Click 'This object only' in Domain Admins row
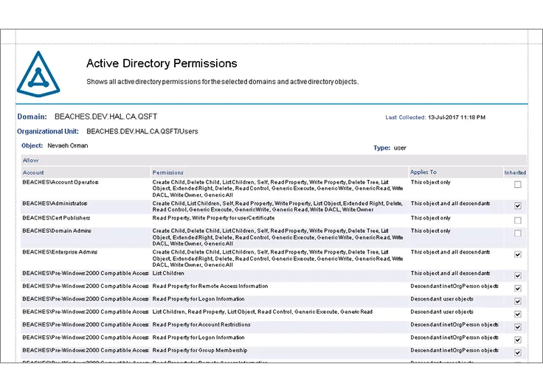Screen dimensions: 543x392 click(430, 231)
